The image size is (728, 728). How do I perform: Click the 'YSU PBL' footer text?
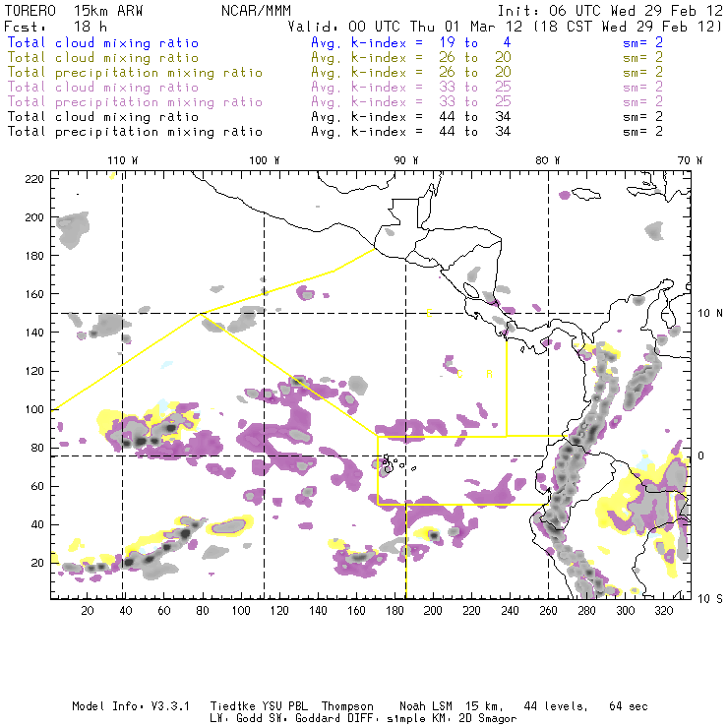285,706
